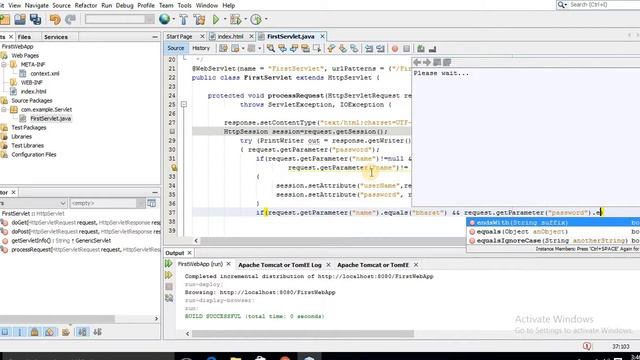Click Find Next Occurrence icon
640x360 pixels.
click(x=293, y=49)
